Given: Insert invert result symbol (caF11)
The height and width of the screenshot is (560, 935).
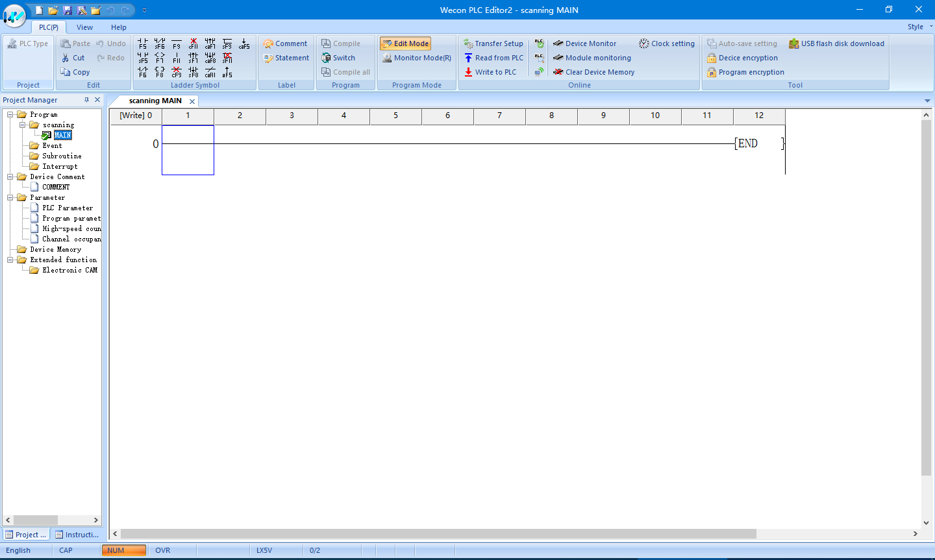Looking at the screenshot, I should pos(210,72).
